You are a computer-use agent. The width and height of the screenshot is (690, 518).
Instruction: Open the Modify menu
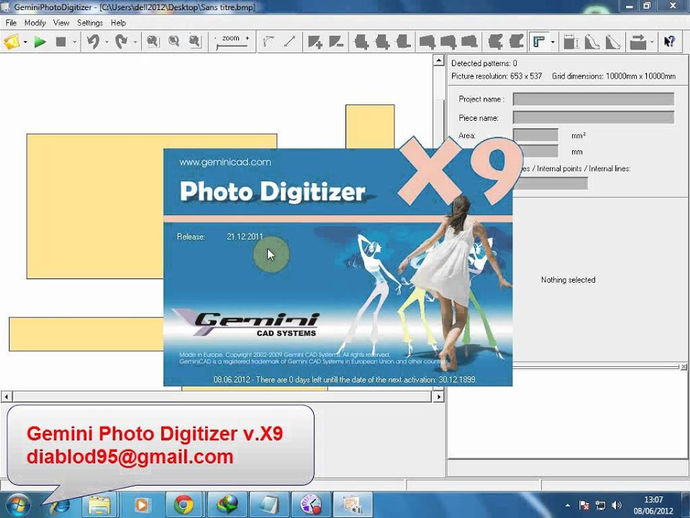point(35,22)
